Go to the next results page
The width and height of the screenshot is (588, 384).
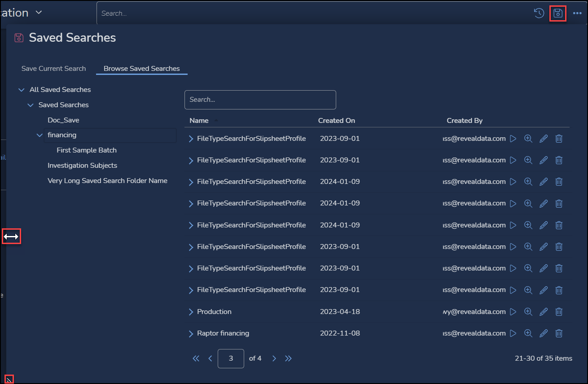(x=274, y=358)
